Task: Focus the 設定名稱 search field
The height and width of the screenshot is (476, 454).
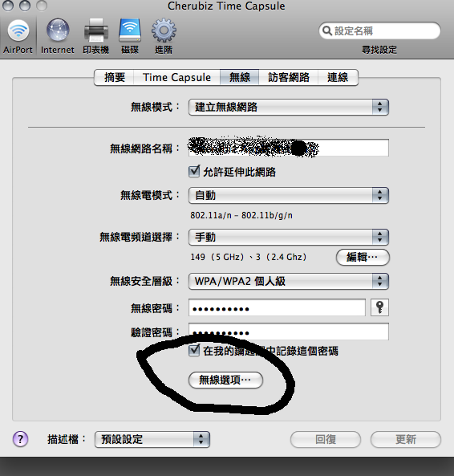Action: pyautogui.click(x=379, y=31)
